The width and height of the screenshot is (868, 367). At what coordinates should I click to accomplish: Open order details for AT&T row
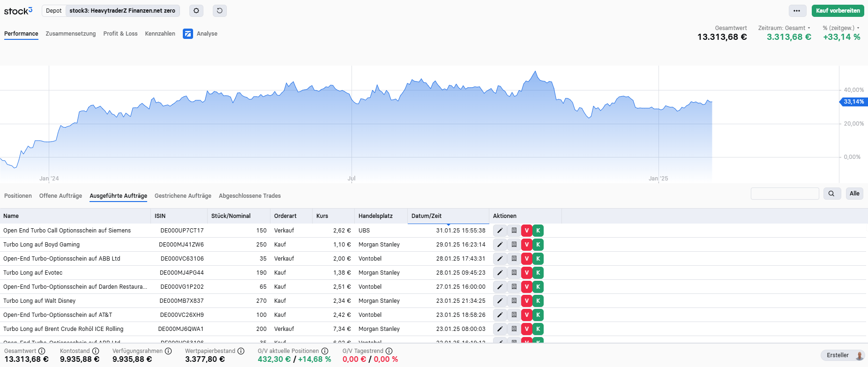point(514,315)
